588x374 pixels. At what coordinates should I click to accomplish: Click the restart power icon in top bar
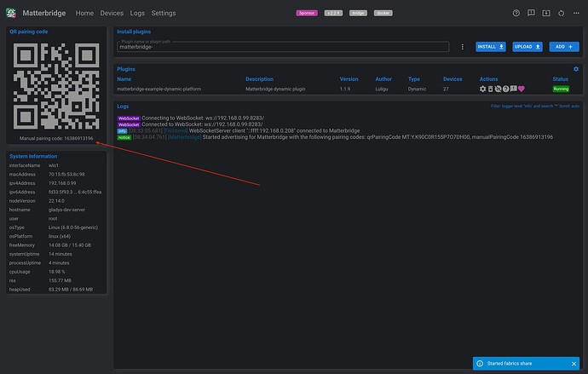[x=561, y=13]
